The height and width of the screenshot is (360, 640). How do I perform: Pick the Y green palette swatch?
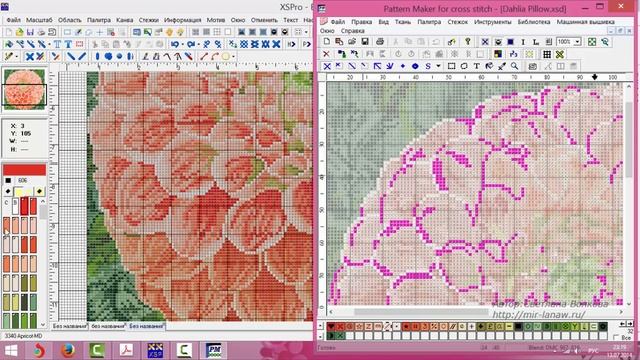pyautogui.click(x=575, y=327)
